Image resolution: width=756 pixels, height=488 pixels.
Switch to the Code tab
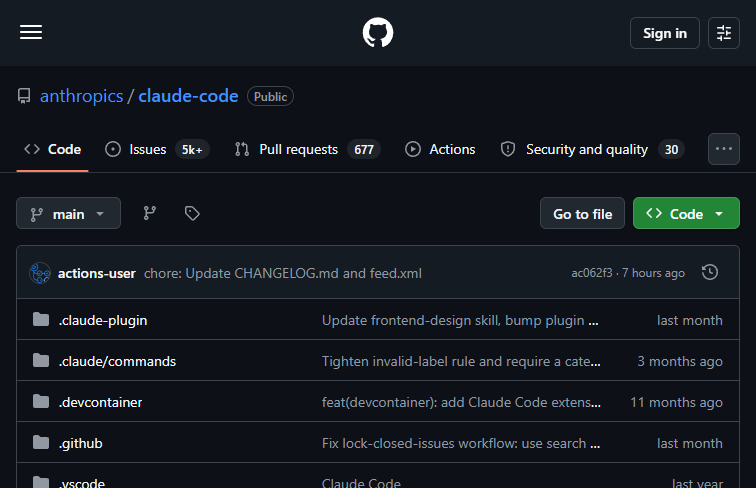click(53, 149)
